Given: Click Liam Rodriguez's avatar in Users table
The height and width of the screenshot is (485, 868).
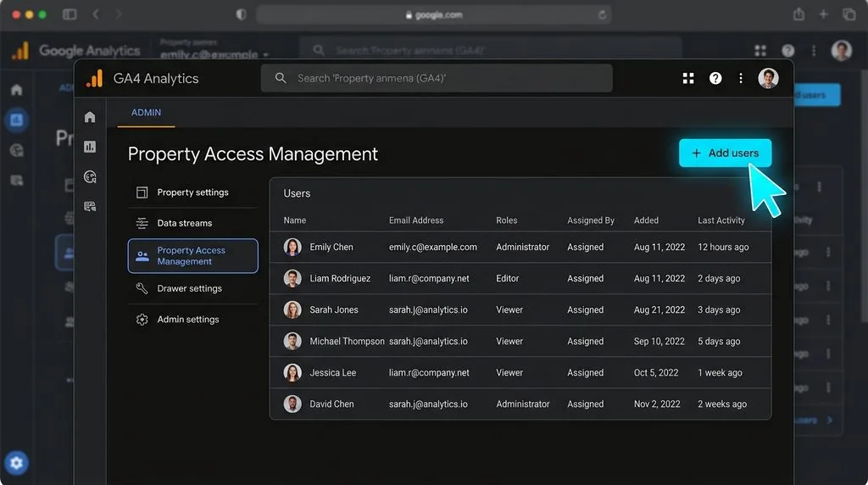Looking at the screenshot, I should pos(292,278).
